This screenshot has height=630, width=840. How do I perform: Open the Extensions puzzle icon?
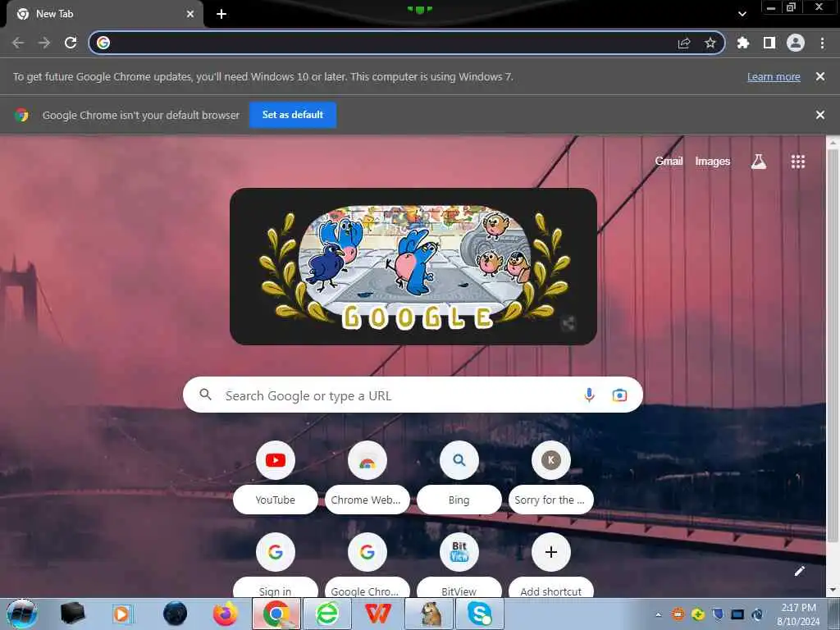[x=743, y=43]
